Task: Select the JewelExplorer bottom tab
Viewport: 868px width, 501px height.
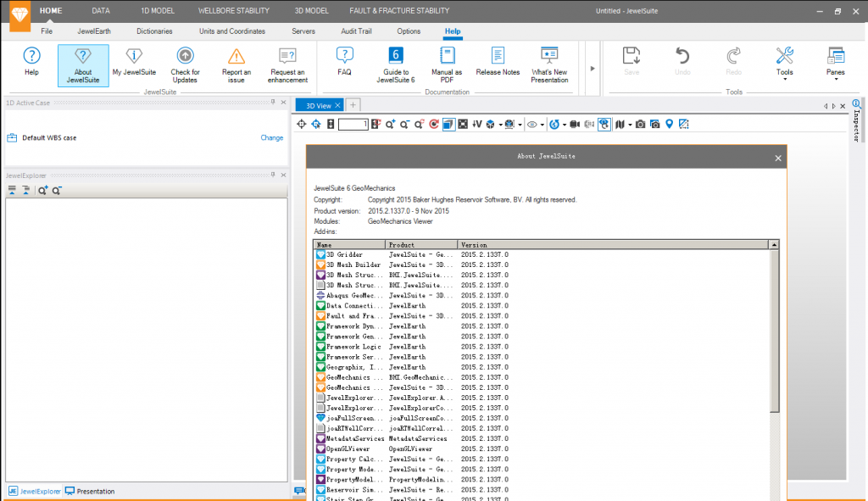Action: (34, 491)
